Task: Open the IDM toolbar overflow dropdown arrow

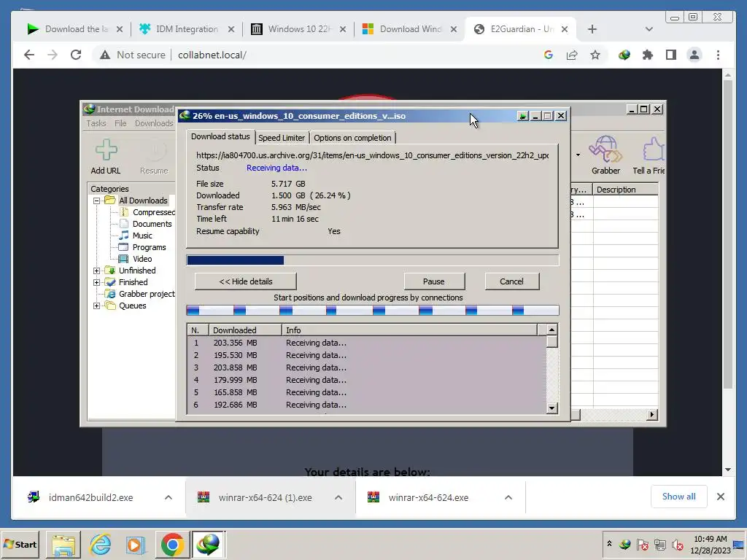Action: pos(578,155)
